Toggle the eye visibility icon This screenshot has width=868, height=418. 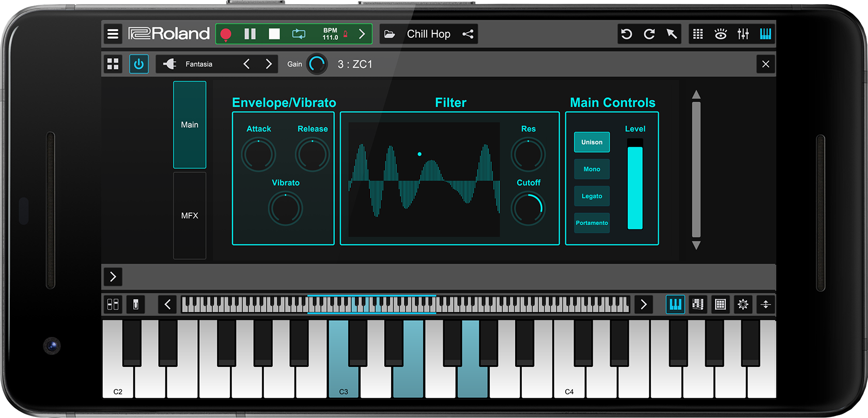721,34
